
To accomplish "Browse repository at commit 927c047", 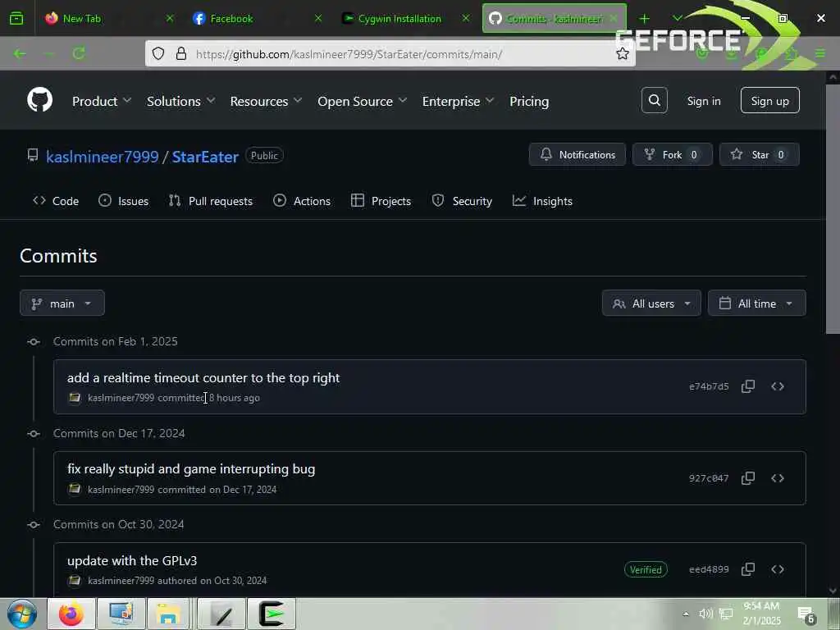I will [778, 478].
